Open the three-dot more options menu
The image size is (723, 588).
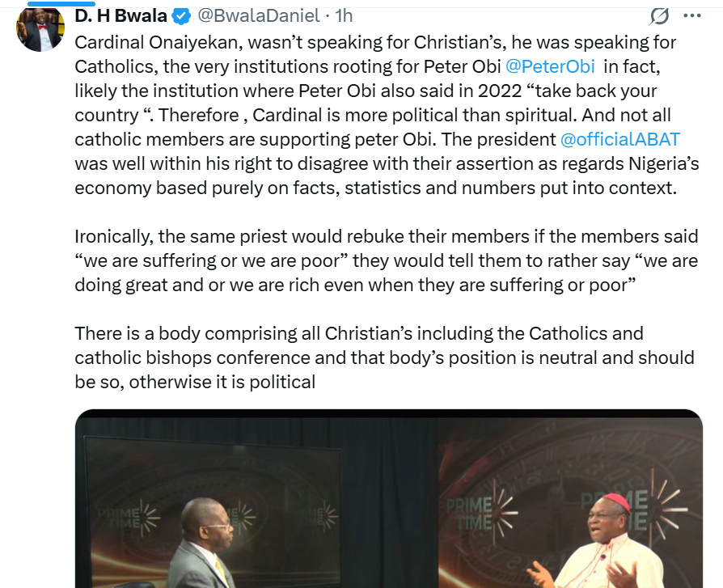click(692, 16)
